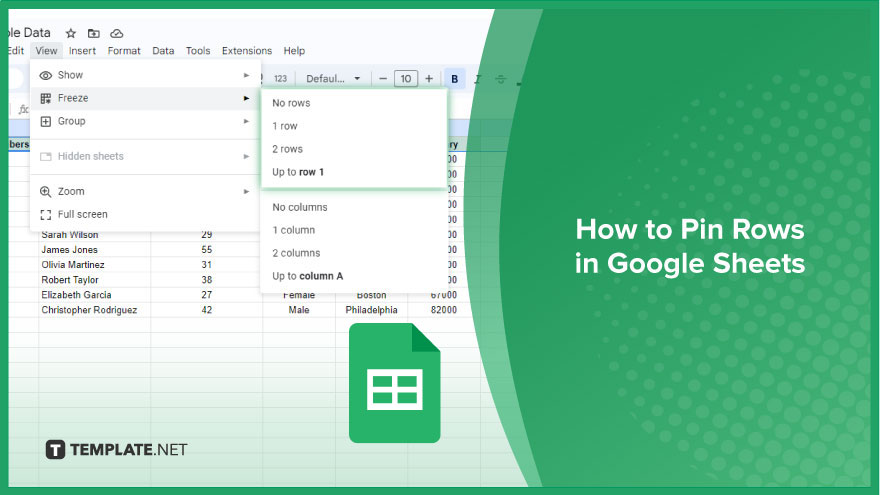The image size is (880, 495).
Task: Select age cell with value 38
Action: coord(207,280)
